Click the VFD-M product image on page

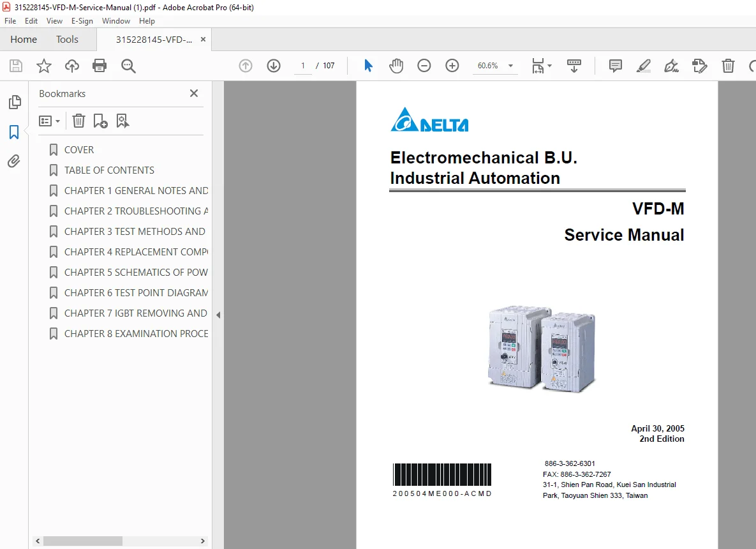tap(542, 349)
